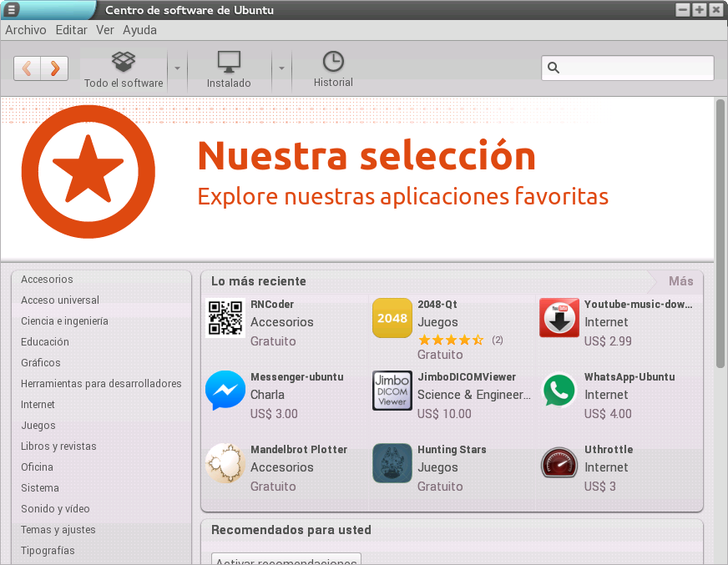Select the Sistema category
This screenshot has height=565, width=728.
click(40, 488)
